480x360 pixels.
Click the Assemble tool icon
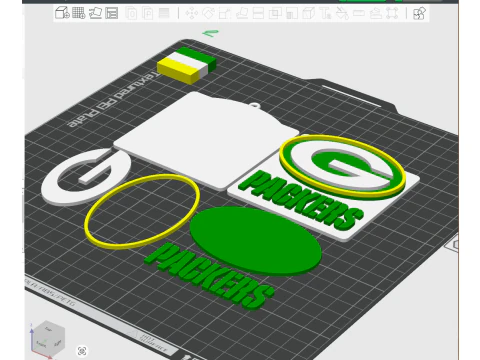coord(376,14)
